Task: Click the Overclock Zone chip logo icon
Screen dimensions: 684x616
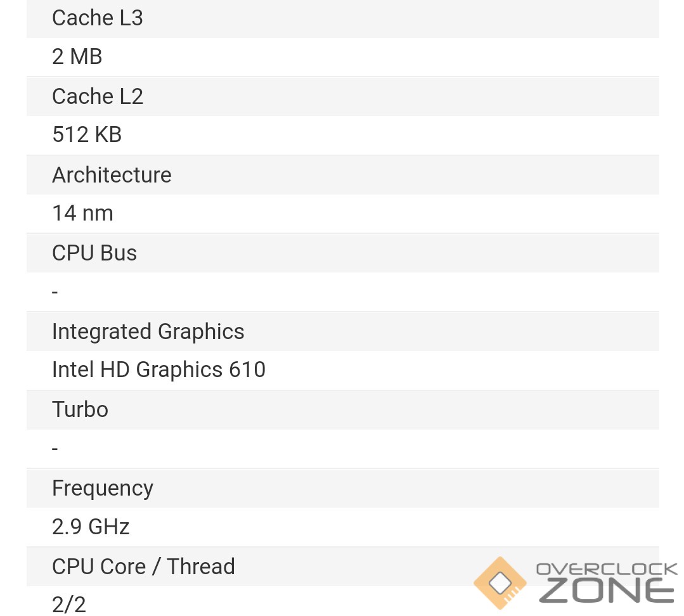Action: 500,582
